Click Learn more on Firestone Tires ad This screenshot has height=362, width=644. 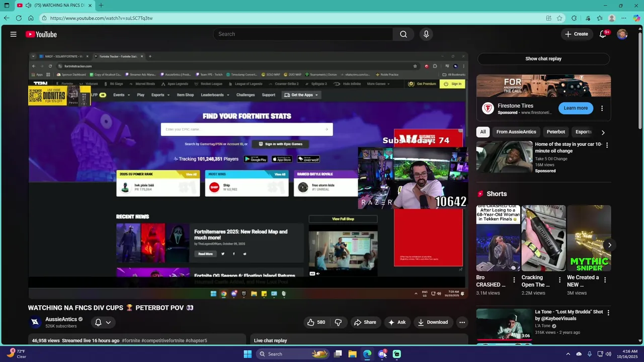(x=576, y=108)
